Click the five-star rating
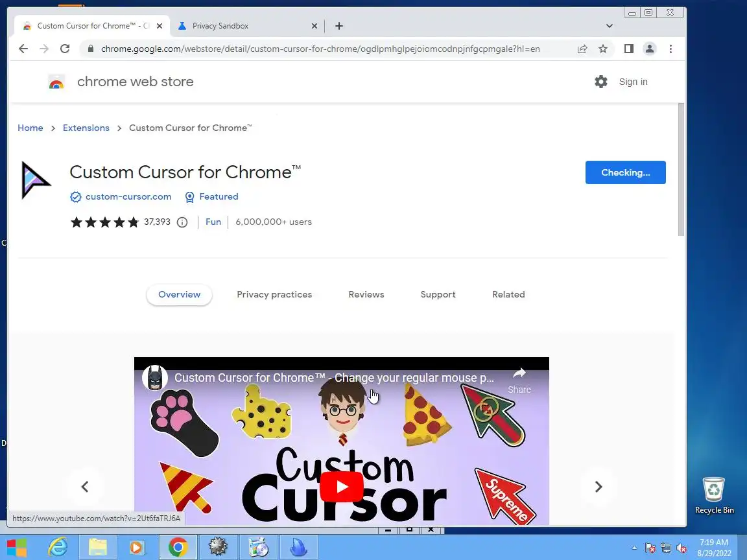Screen dimensions: 747x560 [x=105, y=222]
